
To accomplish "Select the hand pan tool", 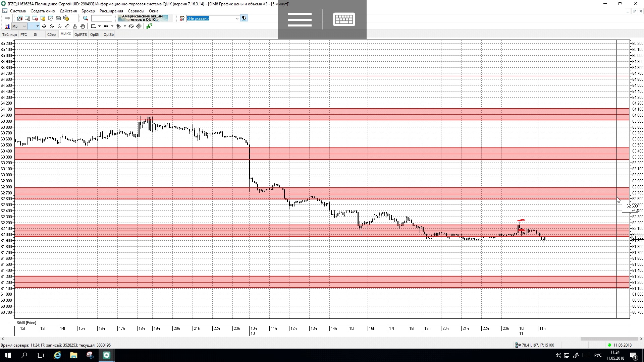I will tap(83, 26).
